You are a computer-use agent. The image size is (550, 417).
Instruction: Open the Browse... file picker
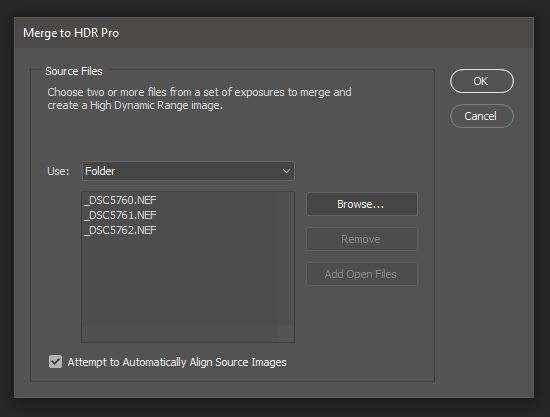pos(362,204)
